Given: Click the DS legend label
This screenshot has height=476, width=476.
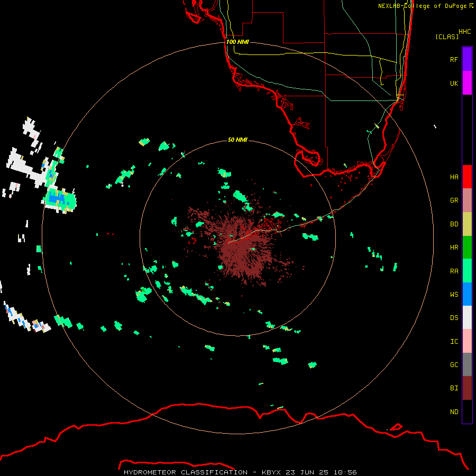Looking at the screenshot, I should (x=454, y=317).
